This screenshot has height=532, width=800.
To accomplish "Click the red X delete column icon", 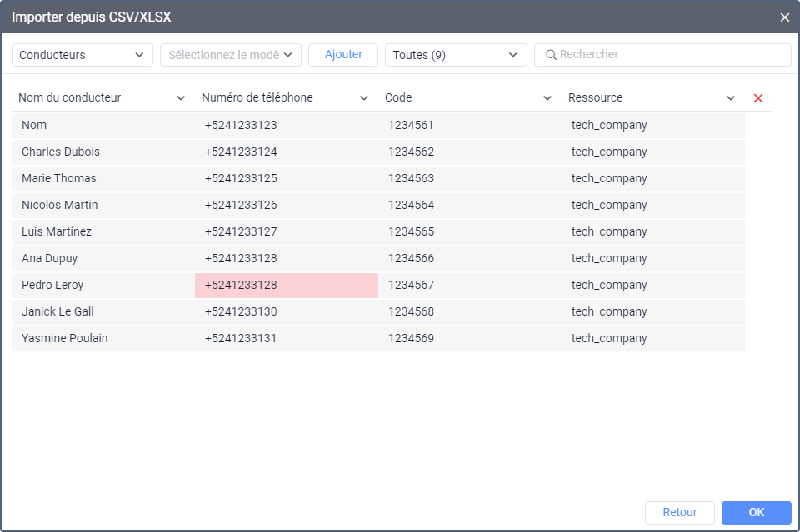I will 758,98.
